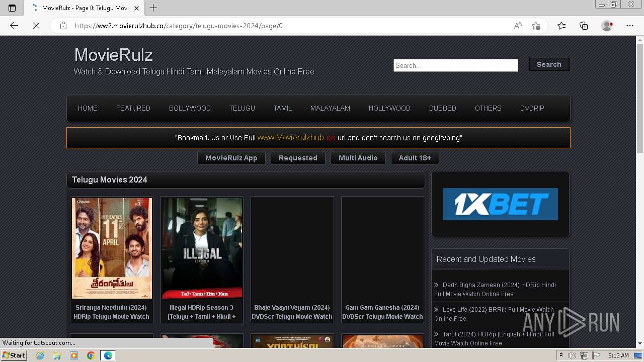The image size is (644, 362).
Task: Open OTHERS menu item
Action: [x=488, y=108]
